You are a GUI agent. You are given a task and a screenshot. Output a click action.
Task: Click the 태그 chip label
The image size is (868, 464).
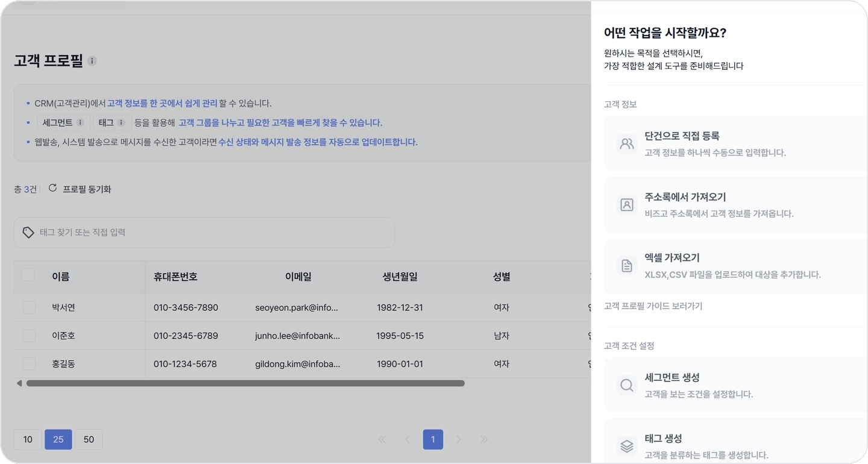pyautogui.click(x=106, y=122)
